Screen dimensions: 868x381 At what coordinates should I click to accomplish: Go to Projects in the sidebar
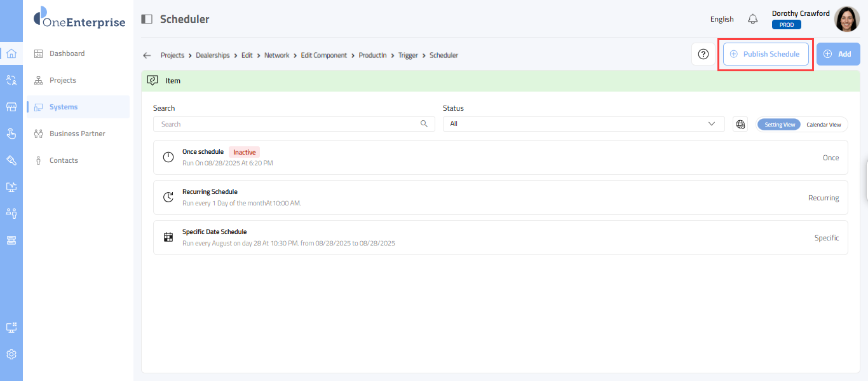pos(63,80)
